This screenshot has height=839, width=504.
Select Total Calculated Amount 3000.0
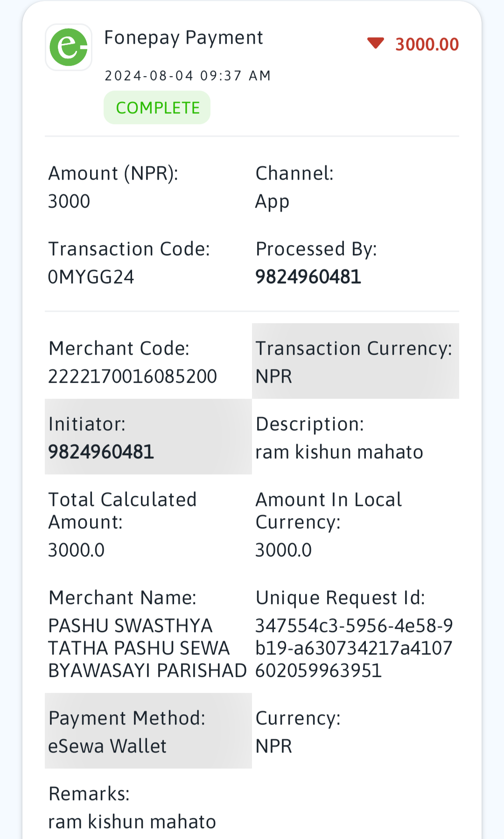(x=77, y=550)
